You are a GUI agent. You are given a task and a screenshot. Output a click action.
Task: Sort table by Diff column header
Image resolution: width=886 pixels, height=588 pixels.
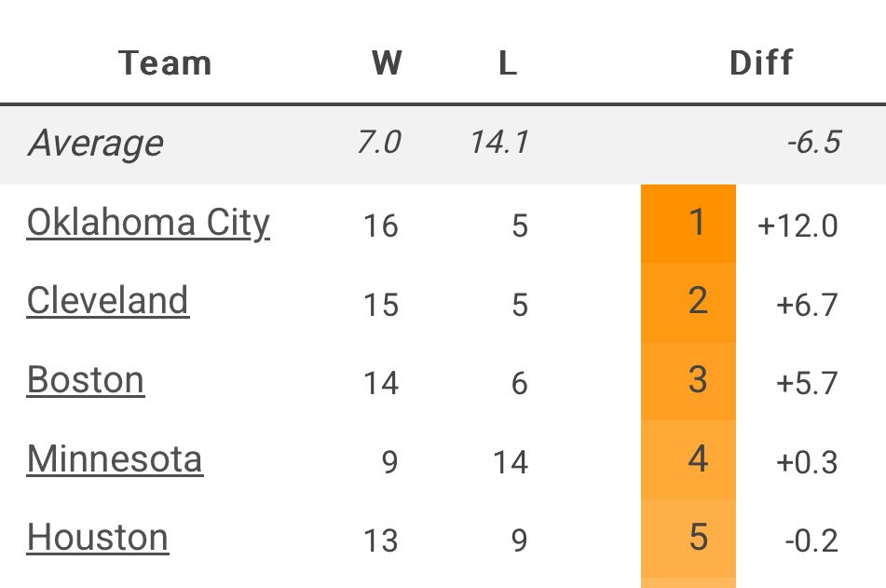[761, 62]
